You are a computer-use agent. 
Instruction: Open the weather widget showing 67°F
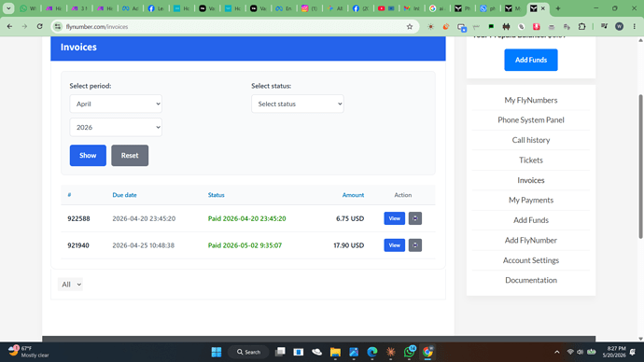[28, 352]
